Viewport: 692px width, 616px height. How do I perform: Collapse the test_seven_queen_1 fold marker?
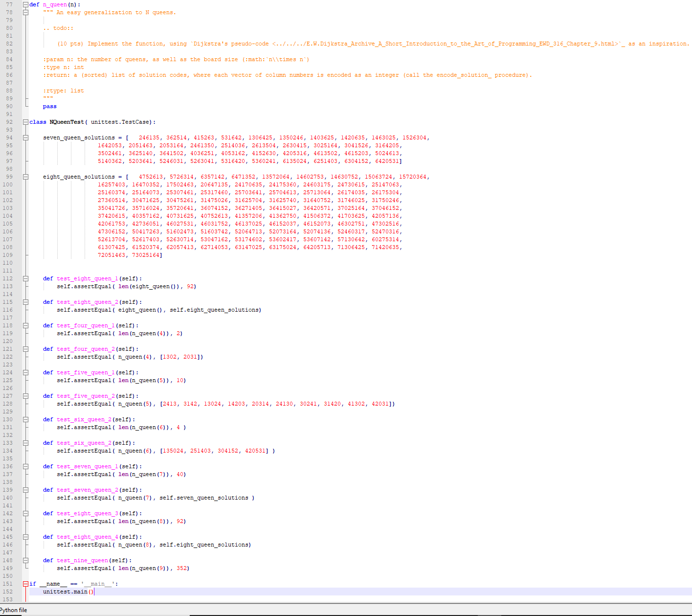coord(25,466)
